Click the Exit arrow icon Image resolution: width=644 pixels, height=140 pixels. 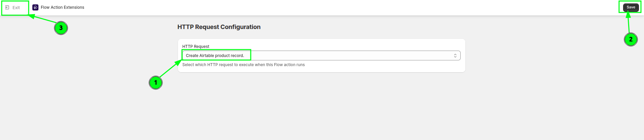click(x=7, y=7)
